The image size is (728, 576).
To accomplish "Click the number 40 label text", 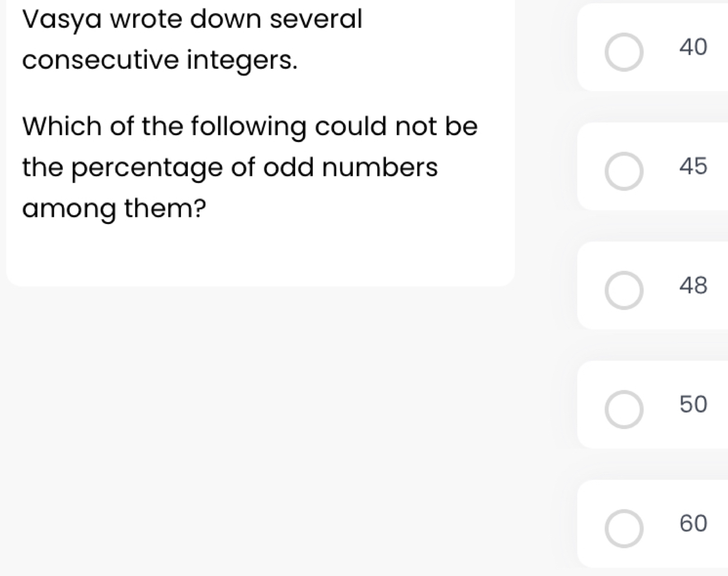I will coord(693,47).
